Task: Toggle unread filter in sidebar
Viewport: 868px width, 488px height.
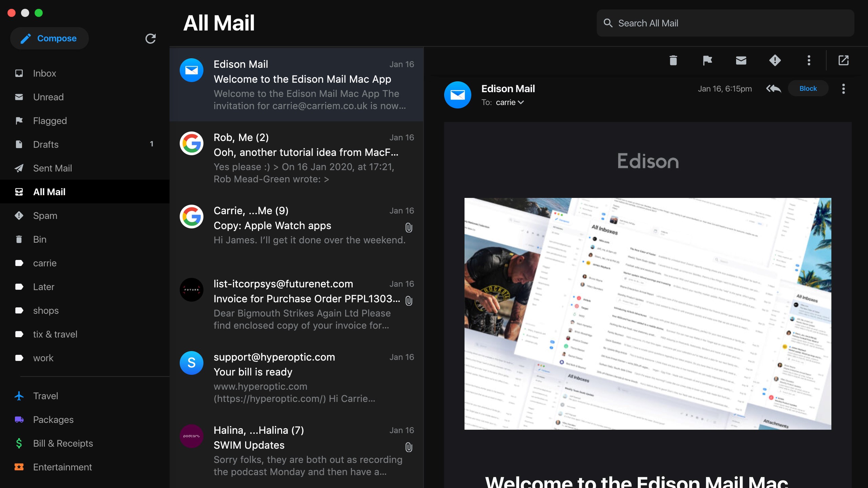Action: pos(48,97)
